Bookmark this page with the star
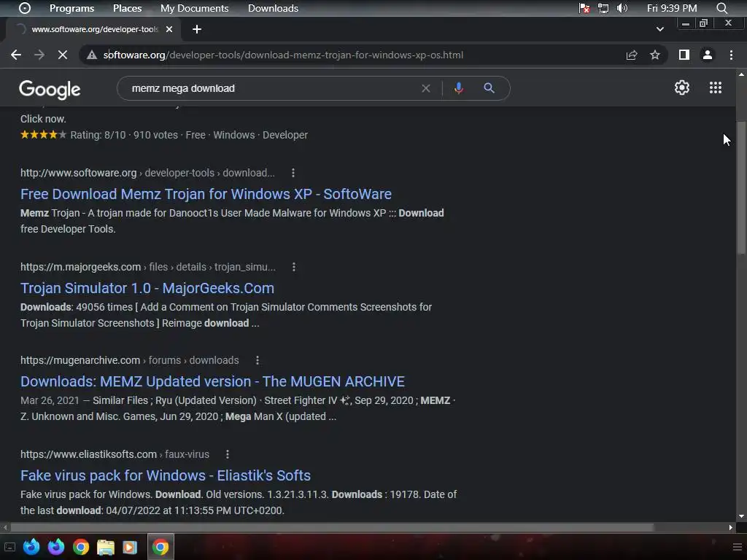 coord(655,55)
